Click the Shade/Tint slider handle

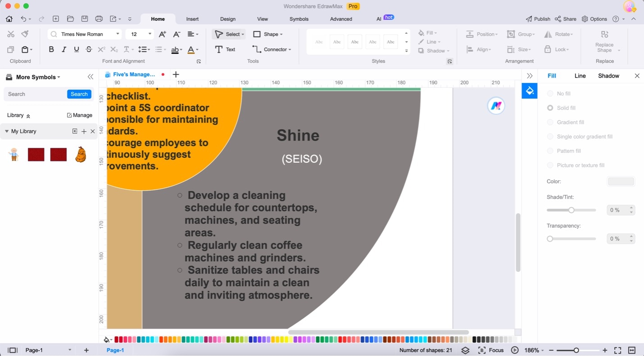(571, 210)
